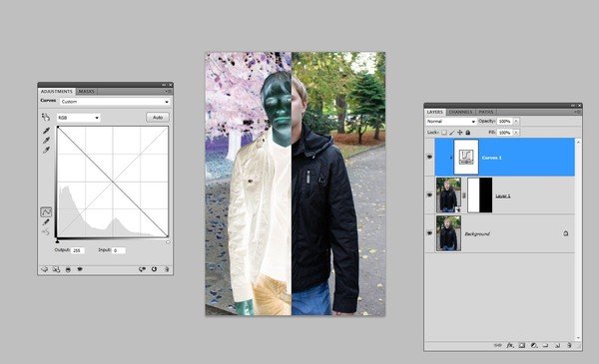
Task: Switch to the Masks tab
Action: 86,91
